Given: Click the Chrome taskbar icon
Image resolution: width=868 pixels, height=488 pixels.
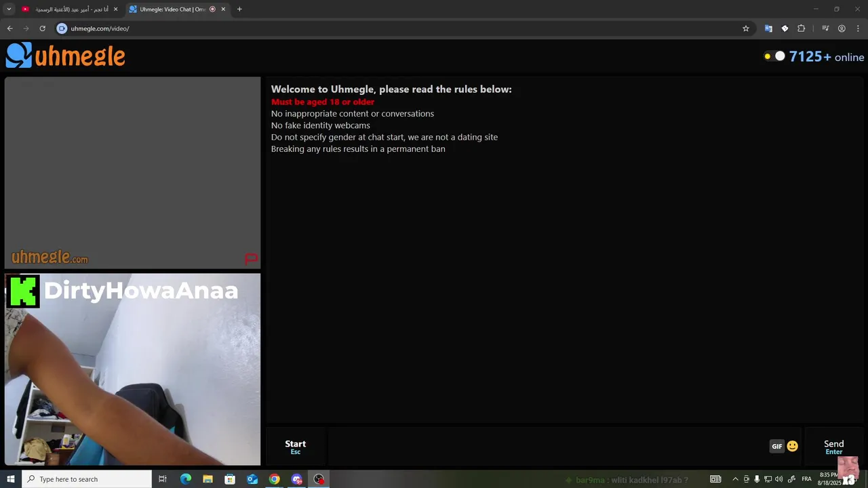Looking at the screenshot, I should coord(274,479).
